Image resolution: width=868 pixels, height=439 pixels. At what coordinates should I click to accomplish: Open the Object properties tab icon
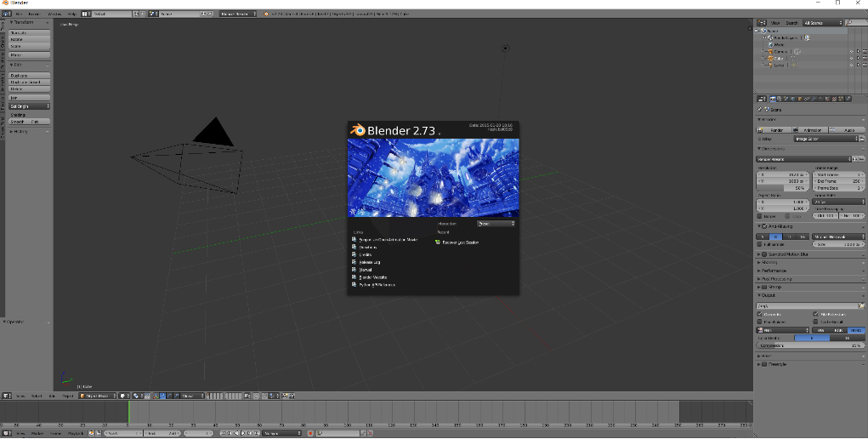[x=800, y=99]
